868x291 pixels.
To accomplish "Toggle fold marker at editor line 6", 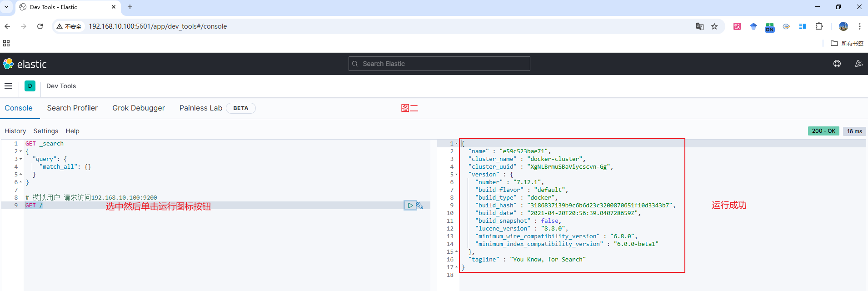I will click(x=20, y=182).
